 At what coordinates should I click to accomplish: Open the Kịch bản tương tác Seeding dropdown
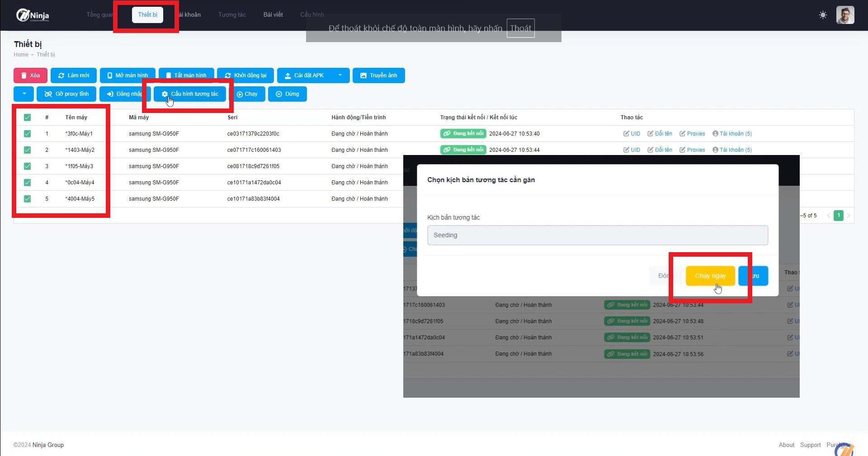click(x=598, y=235)
